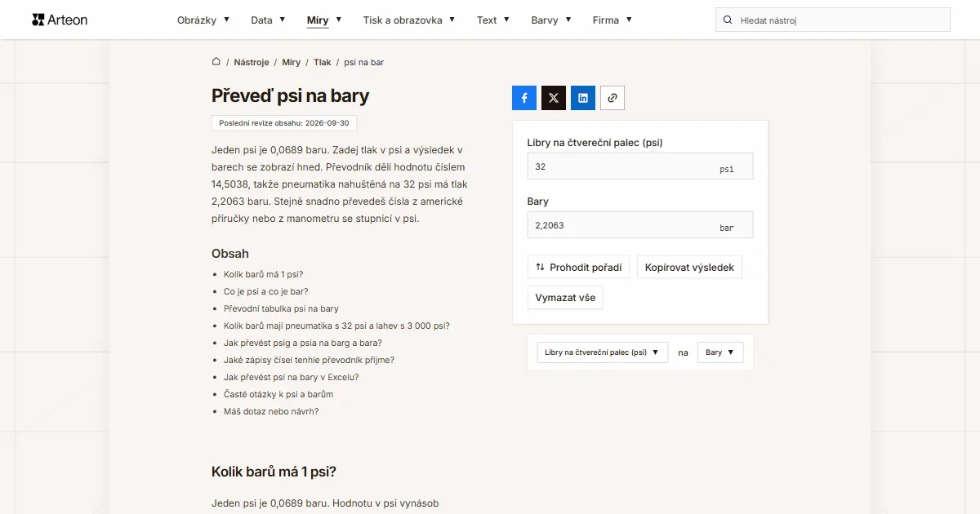The height and width of the screenshot is (514, 980).
Task: Jump to psig a psia na barg section
Action: (x=303, y=343)
